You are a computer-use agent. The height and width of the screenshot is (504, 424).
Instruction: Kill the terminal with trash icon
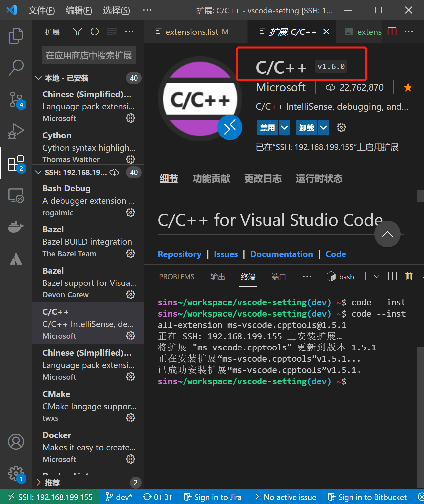pos(408,276)
